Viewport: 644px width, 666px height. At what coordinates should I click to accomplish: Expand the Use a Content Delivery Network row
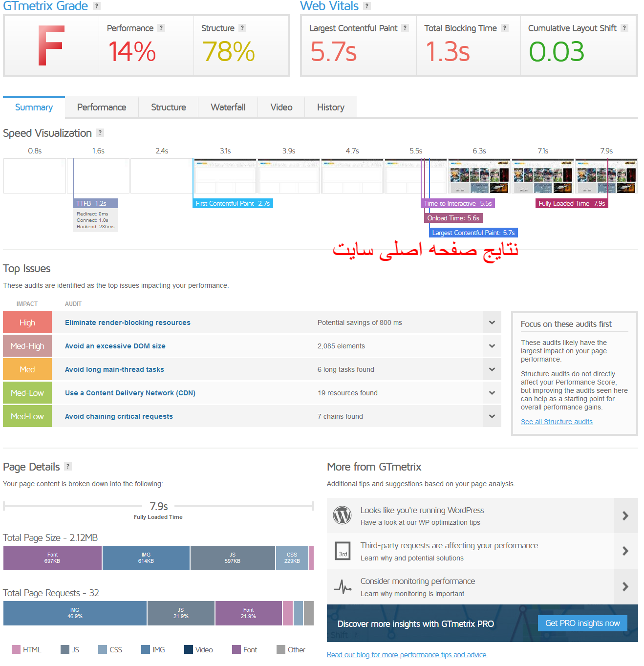(492, 393)
